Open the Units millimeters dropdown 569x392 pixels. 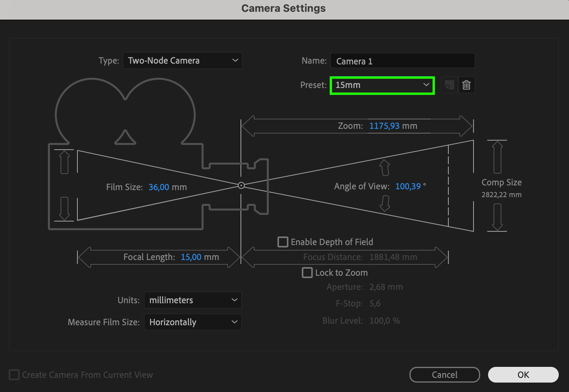pos(193,300)
